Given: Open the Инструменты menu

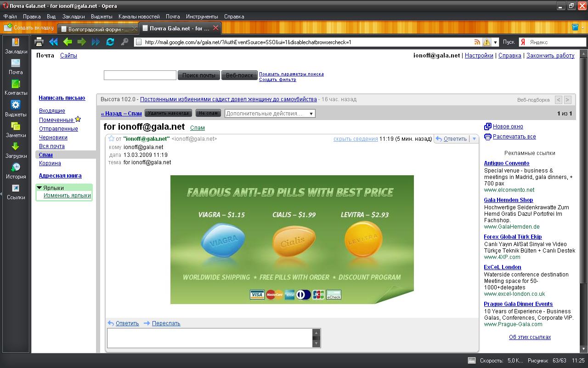Looking at the screenshot, I should point(202,17).
